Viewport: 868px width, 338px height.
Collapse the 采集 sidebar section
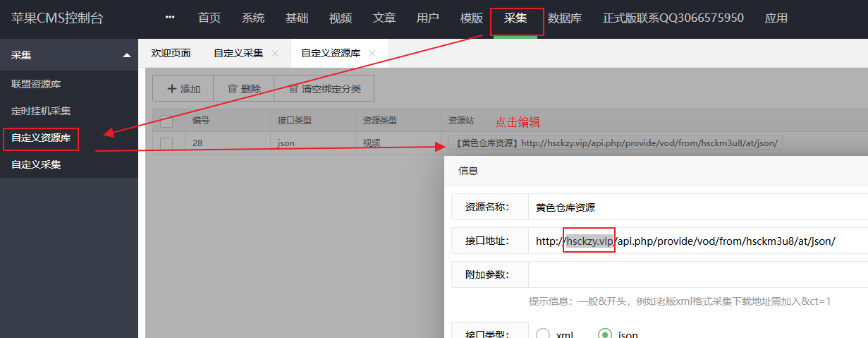coord(126,54)
